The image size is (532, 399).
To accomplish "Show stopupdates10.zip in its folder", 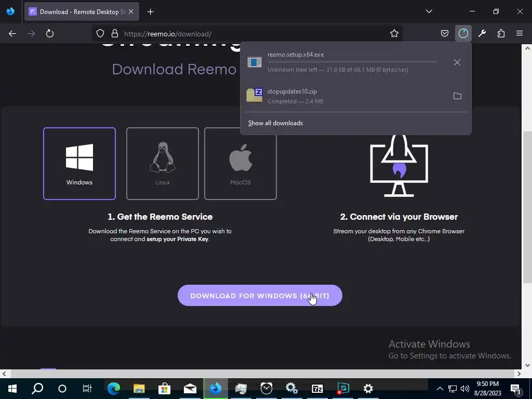I will (x=457, y=96).
